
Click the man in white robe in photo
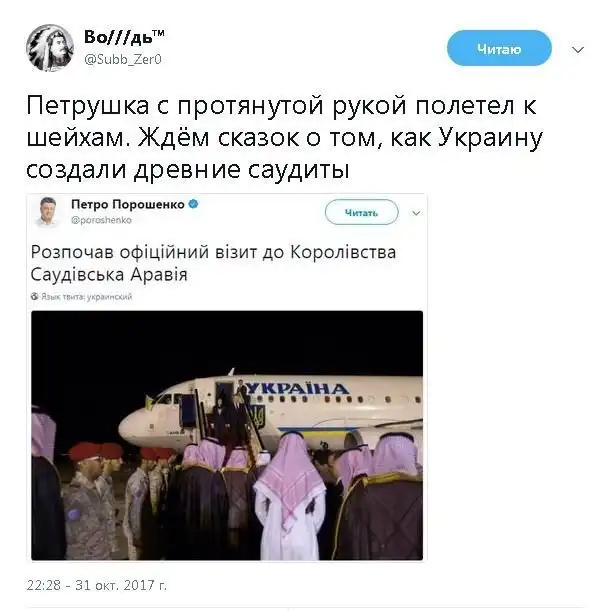tap(290, 496)
